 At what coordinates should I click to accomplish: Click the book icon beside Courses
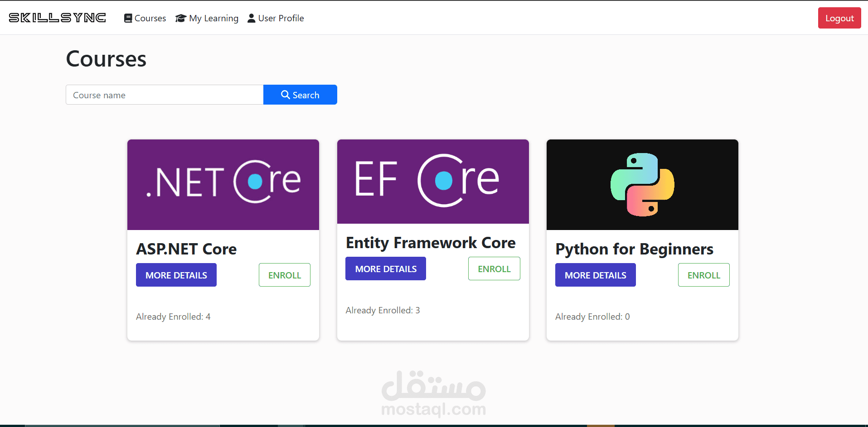[128, 18]
